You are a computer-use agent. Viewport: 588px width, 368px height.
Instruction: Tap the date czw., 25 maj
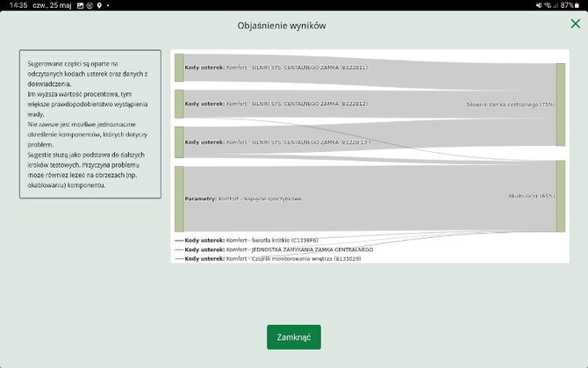click(52, 5)
